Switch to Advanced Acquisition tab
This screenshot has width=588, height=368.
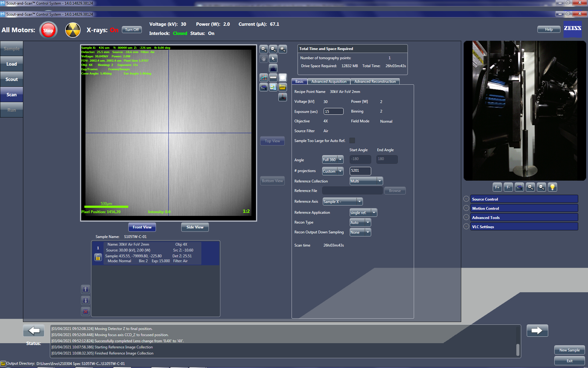[x=329, y=82]
